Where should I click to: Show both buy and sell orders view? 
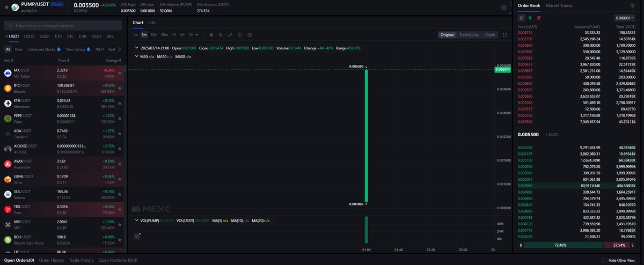tap(522, 18)
